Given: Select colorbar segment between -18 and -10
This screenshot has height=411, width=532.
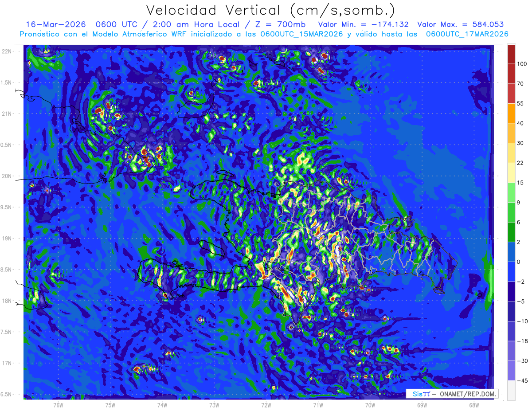Looking at the screenshot, I should (x=511, y=331).
